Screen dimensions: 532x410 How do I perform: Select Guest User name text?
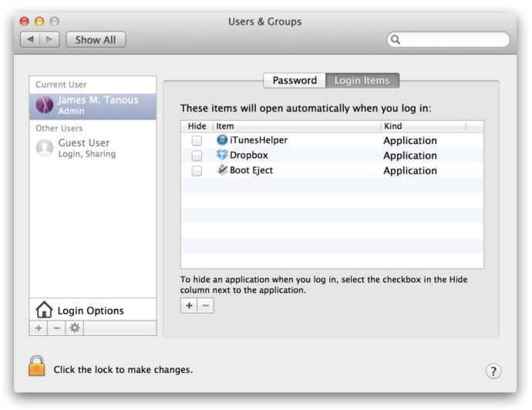click(84, 143)
